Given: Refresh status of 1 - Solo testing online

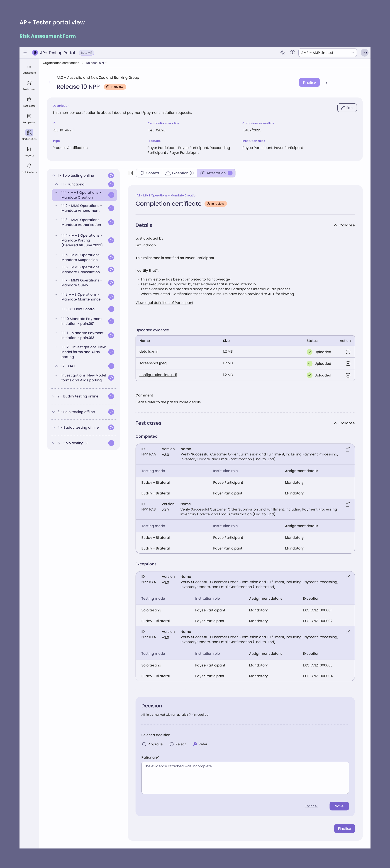Looking at the screenshot, I should [x=111, y=175].
